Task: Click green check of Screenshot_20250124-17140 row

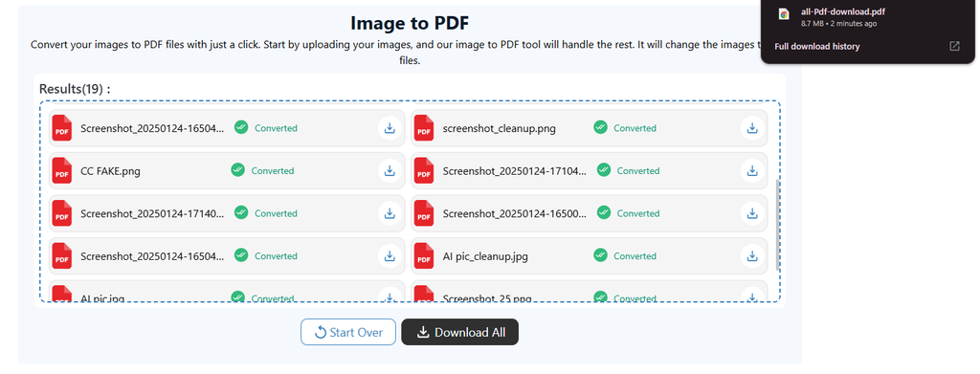Action: coord(241,213)
